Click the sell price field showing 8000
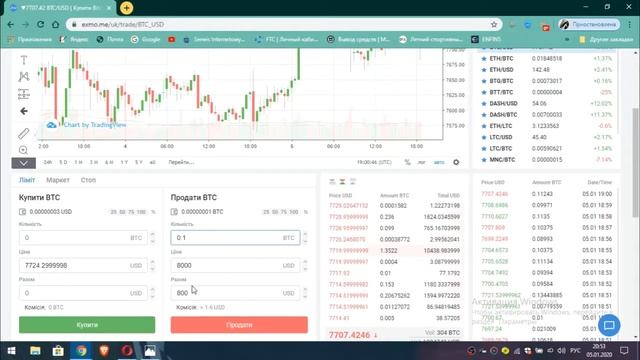This screenshot has height=360, width=640. click(235, 265)
